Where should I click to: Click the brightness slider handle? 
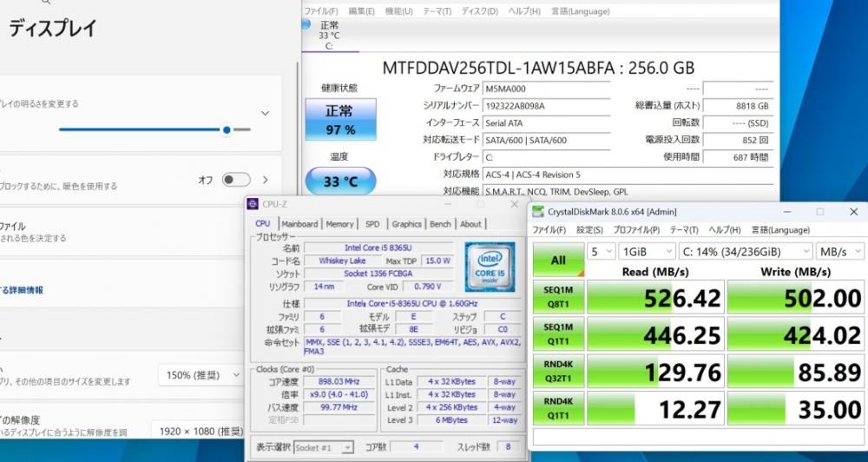[227, 129]
